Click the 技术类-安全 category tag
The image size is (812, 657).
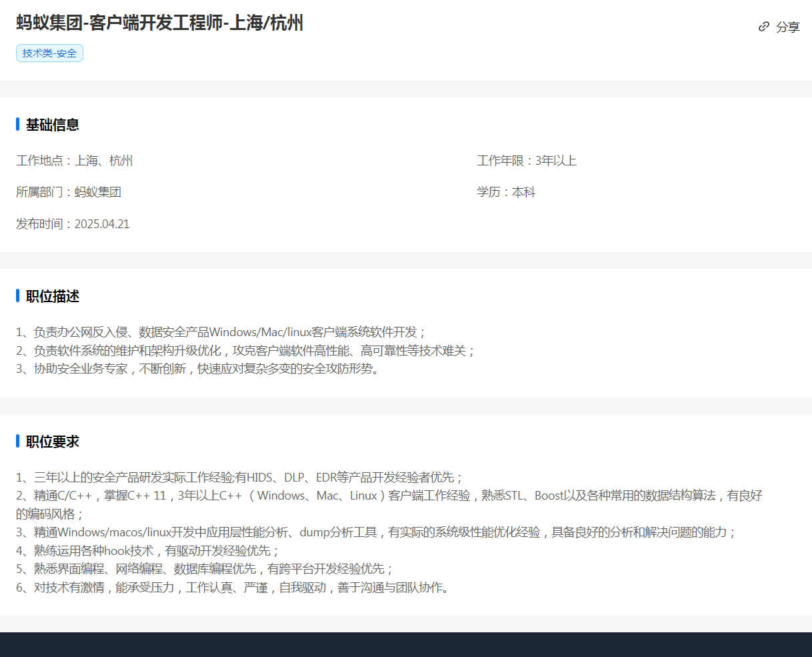tap(49, 53)
